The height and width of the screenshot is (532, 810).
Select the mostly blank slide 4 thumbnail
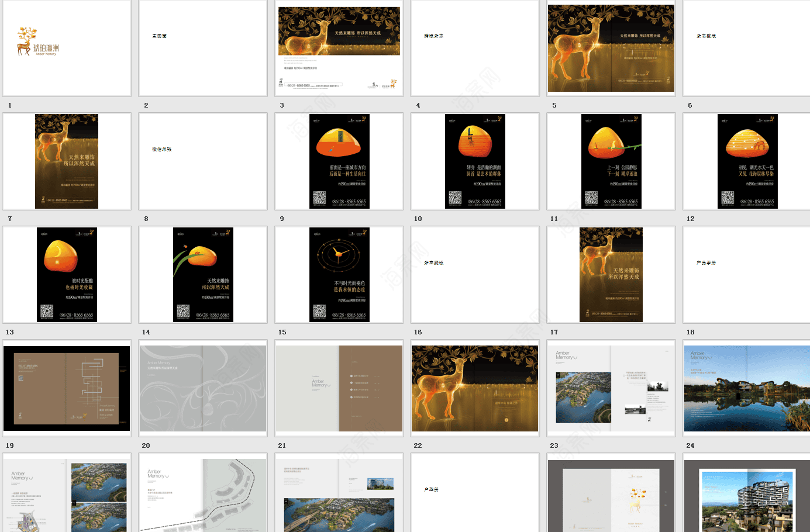475,48
